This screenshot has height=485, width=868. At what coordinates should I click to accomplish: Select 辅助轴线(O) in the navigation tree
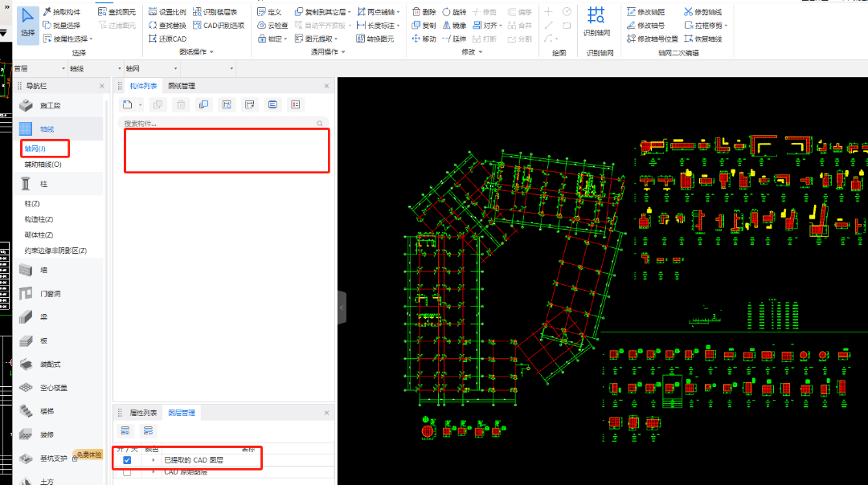(43, 165)
